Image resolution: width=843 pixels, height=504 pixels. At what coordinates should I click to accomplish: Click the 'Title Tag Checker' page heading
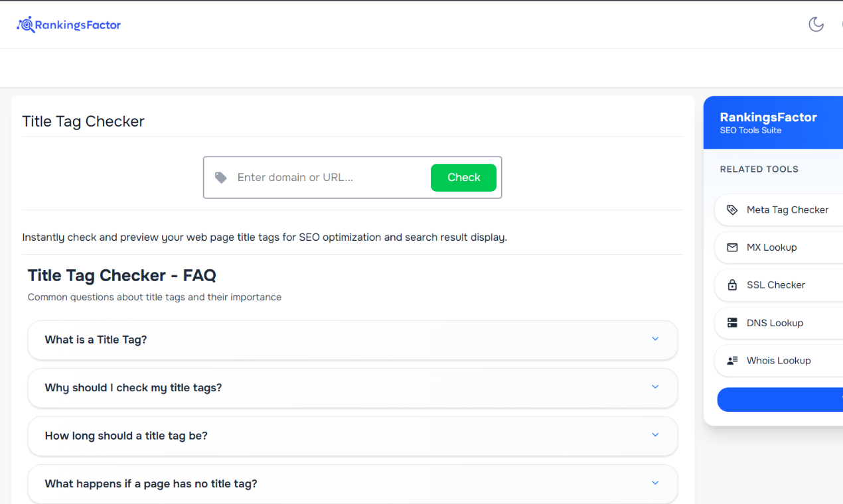tap(83, 121)
